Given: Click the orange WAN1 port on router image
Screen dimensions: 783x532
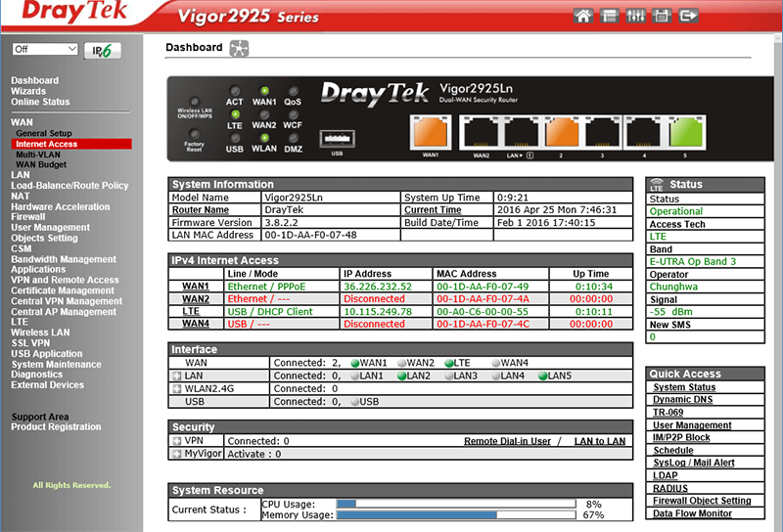Looking at the screenshot, I should tap(431, 132).
